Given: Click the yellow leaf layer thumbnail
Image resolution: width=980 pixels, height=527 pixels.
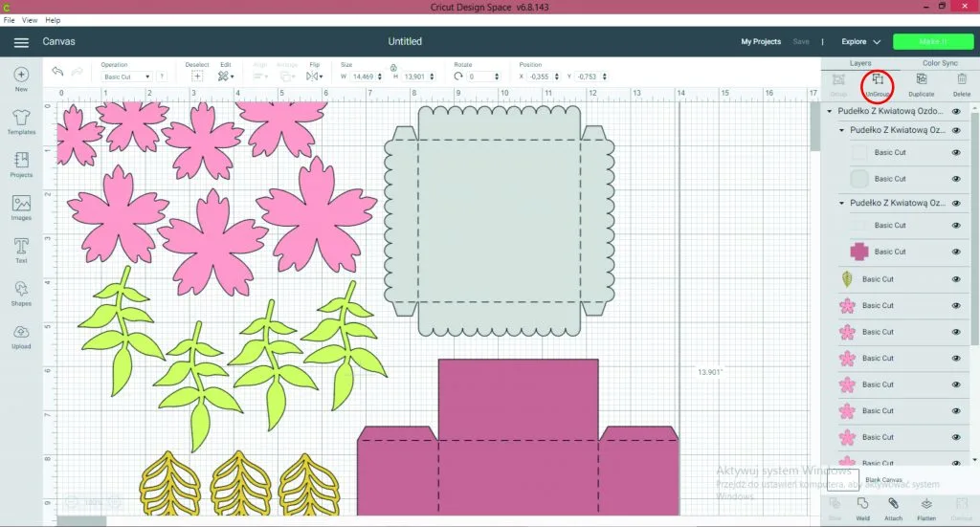Looking at the screenshot, I should point(847,279).
